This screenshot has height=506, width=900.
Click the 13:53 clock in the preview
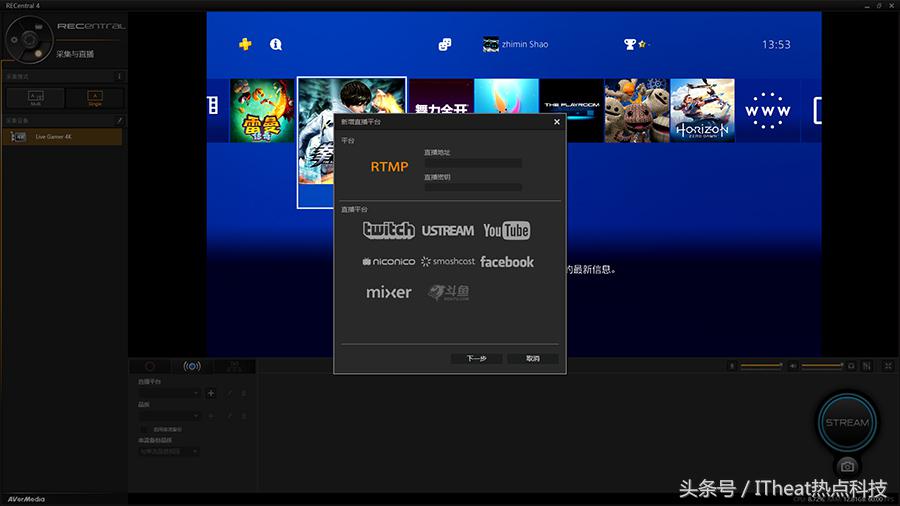click(x=776, y=44)
